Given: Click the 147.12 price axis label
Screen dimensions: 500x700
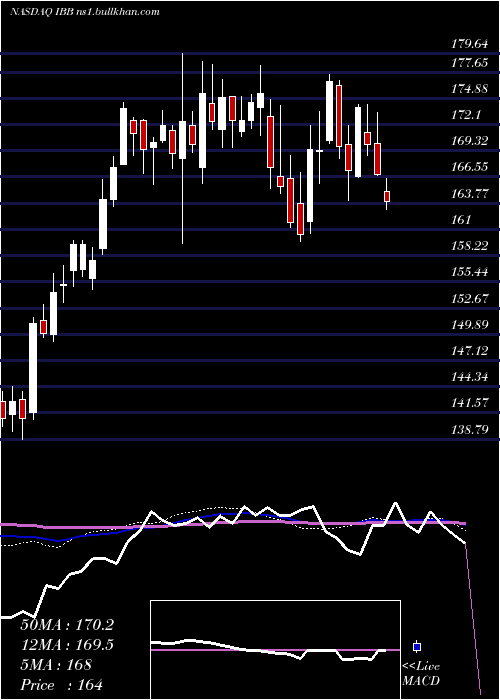Looking at the screenshot, I should 470,351.
